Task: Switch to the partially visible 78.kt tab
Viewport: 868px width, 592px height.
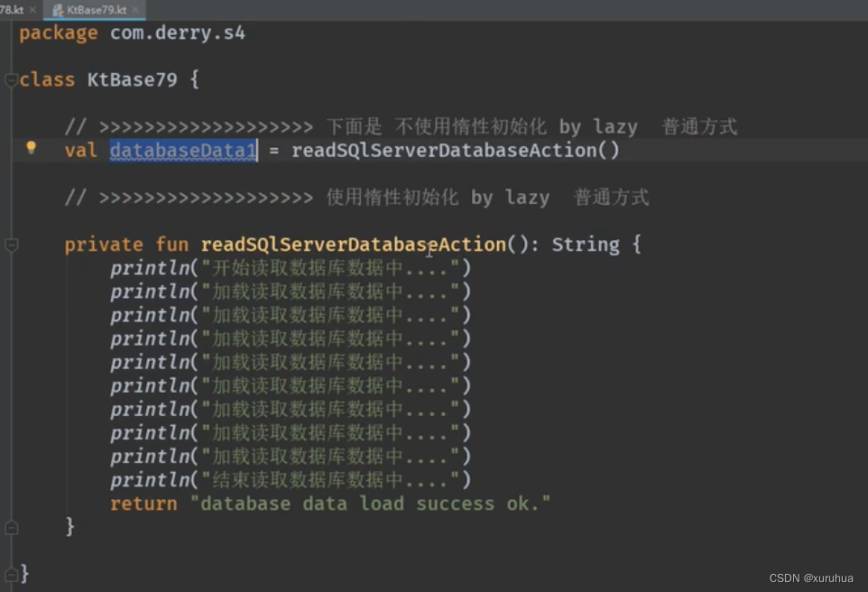Action: point(11,10)
